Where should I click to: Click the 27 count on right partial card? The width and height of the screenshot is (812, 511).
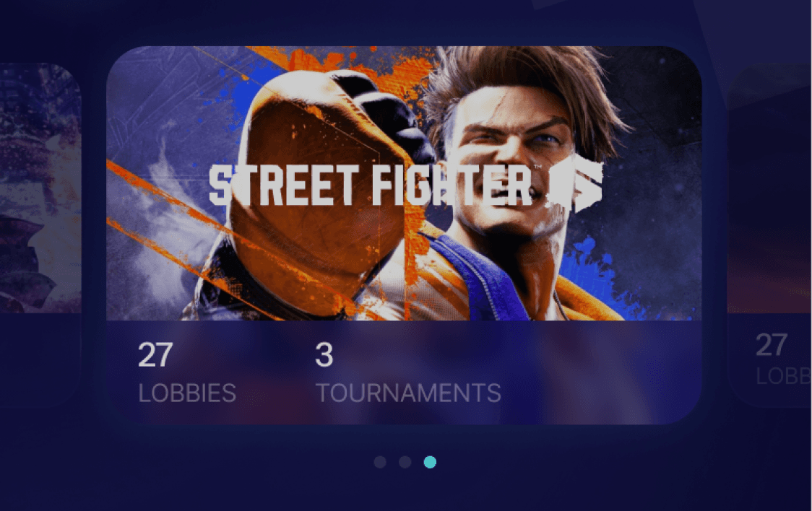772,345
